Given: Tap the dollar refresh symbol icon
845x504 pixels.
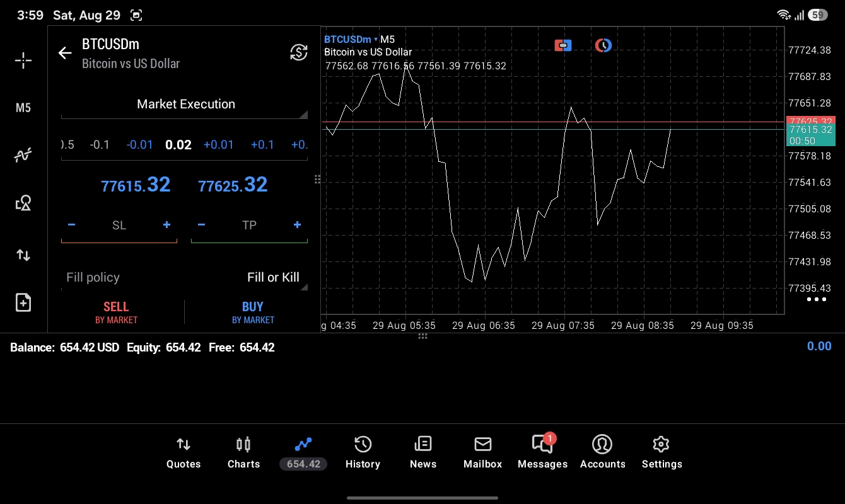Looking at the screenshot, I should pyautogui.click(x=298, y=52).
